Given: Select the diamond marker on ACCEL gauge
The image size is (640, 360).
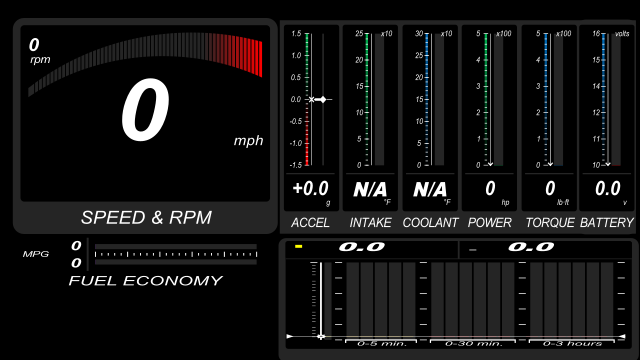Looking at the screenshot, I should 323,99.
